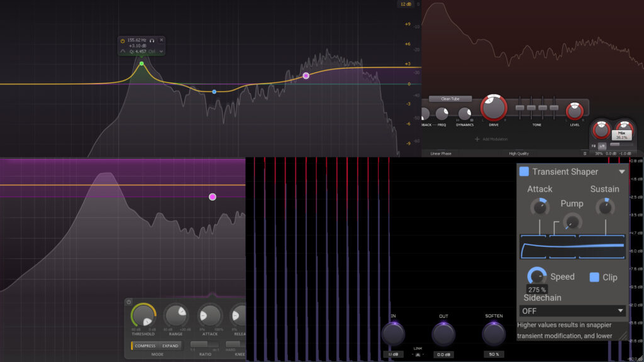Click the first TONE slider handle
This screenshot has height=362, width=644.
[x=521, y=108]
